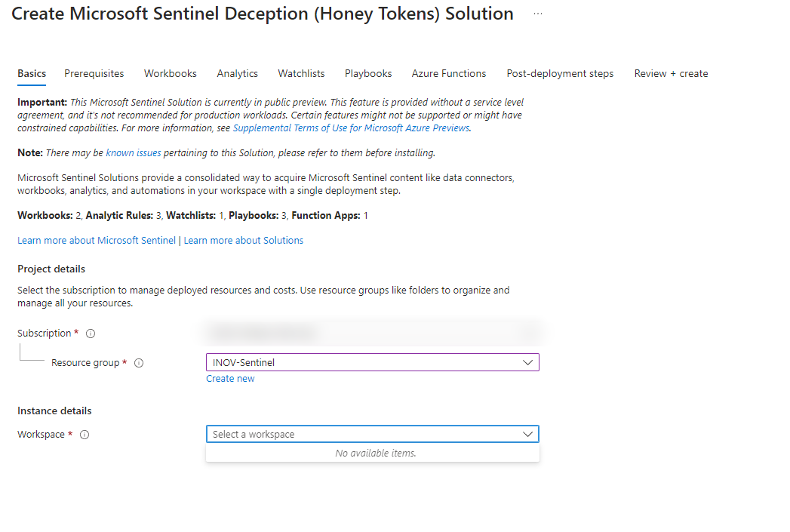This screenshot has width=790, height=532.
Task: Switch to the Prerequisites tab
Action: coord(94,73)
